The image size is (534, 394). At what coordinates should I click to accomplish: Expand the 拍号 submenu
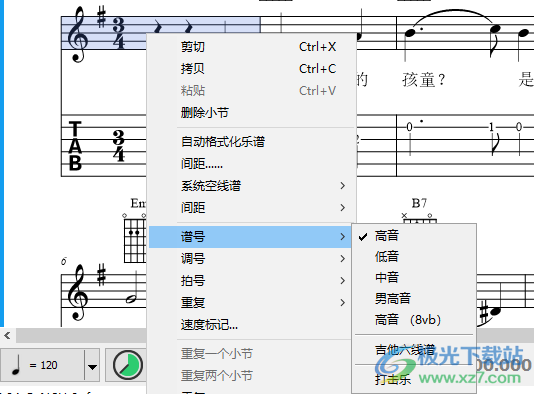(x=250, y=281)
